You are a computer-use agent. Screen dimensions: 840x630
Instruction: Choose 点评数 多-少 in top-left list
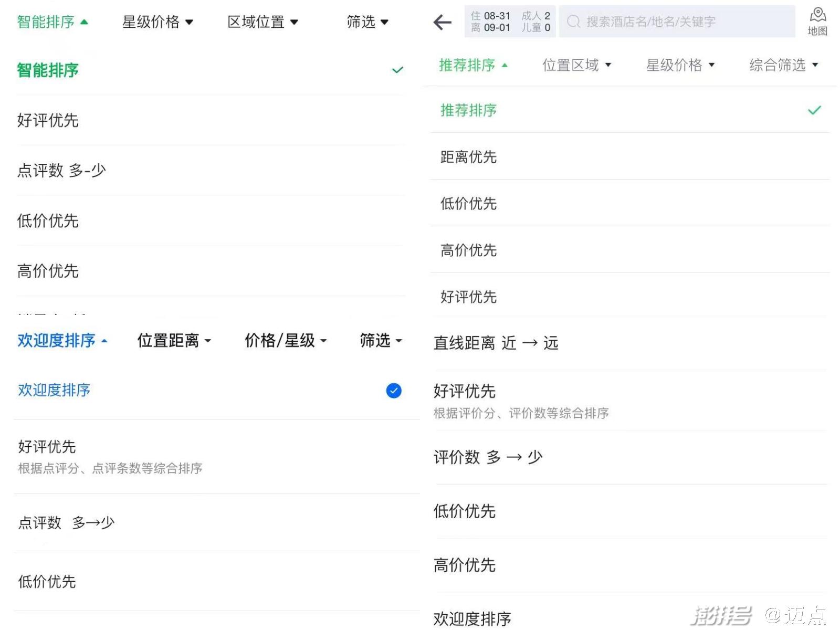[61, 171]
